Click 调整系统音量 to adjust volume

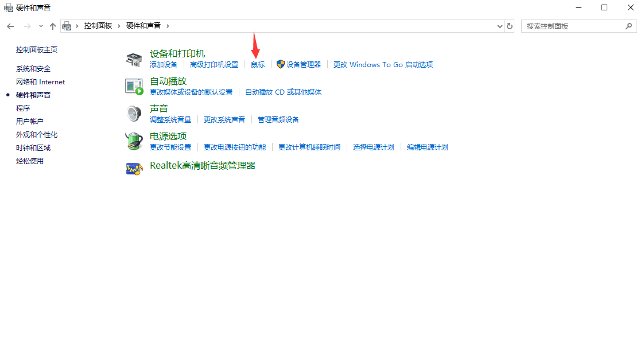coord(170,120)
